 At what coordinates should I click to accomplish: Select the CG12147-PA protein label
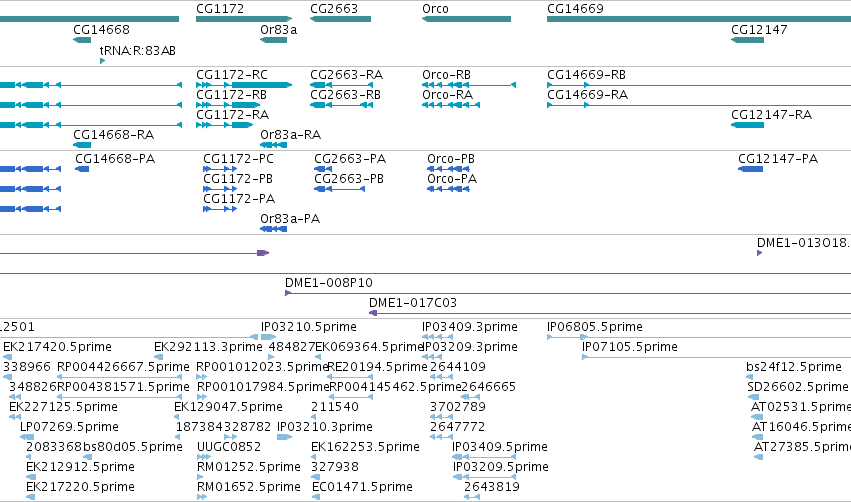(778, 159)
